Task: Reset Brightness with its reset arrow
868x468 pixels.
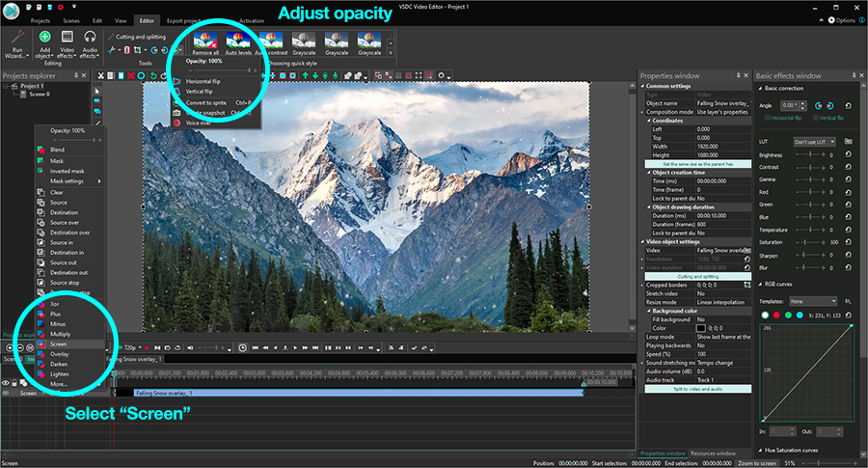Action: coord(848,154)
